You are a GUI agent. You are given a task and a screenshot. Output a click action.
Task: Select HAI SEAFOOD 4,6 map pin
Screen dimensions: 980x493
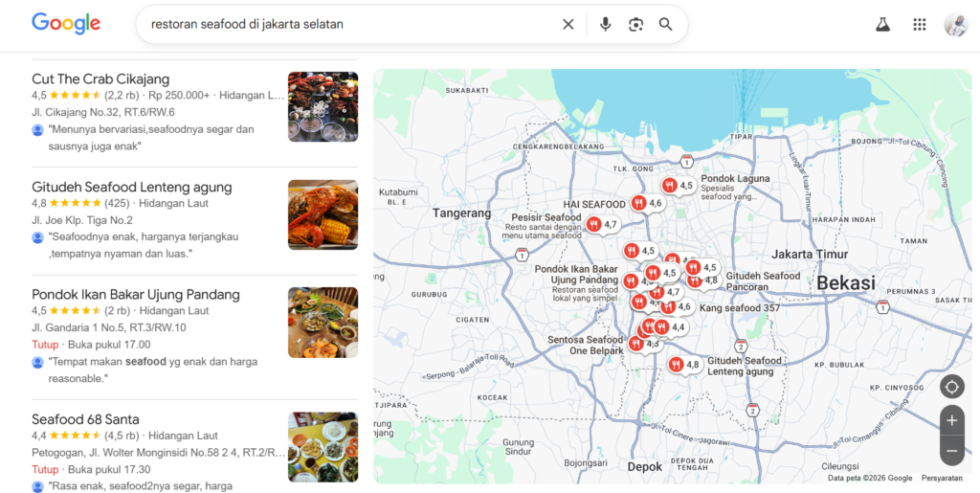[648, 203]
